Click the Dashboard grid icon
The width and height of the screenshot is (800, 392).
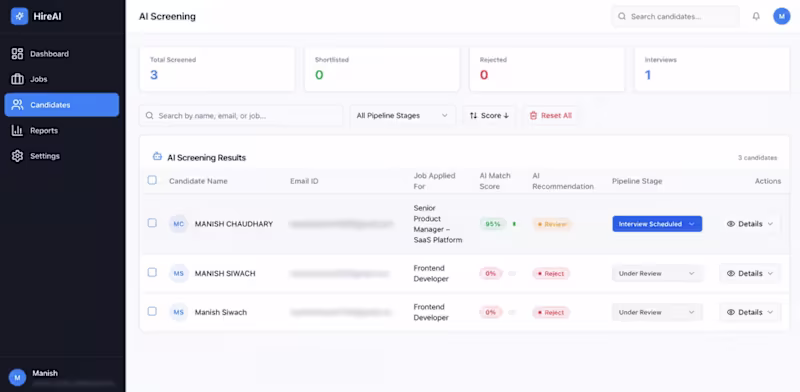[17, 54]
